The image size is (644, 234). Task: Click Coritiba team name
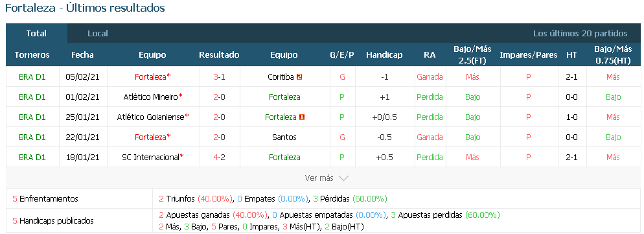pyautogui.click(x=281, y=77)
